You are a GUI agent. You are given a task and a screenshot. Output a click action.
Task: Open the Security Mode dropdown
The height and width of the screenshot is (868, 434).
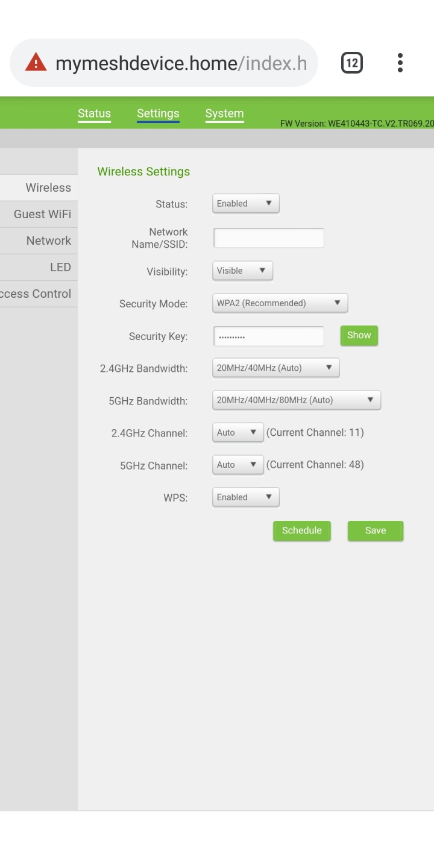(280, 303)
